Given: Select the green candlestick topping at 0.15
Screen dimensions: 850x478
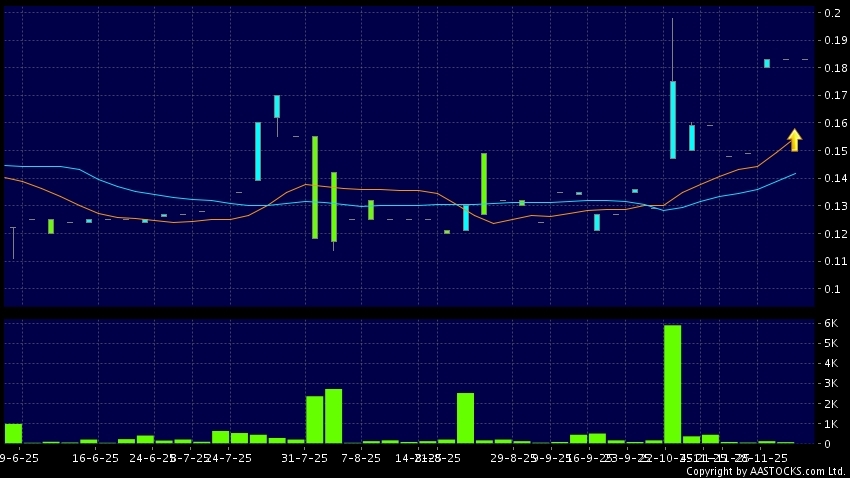Looking at the screenshot, I should tap(484, 184).
